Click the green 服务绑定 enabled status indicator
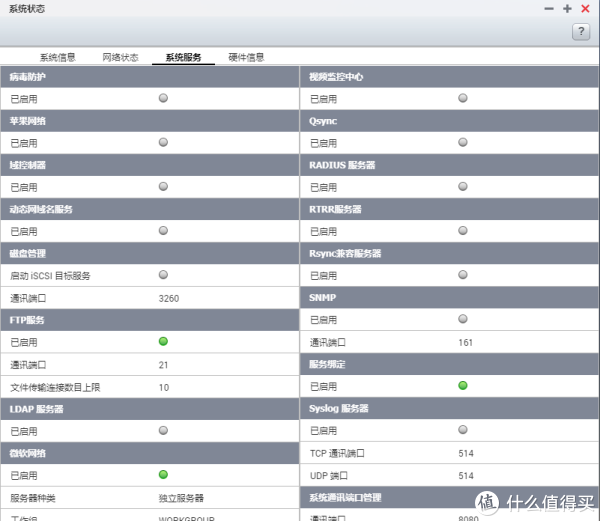Image resolution: width=600 pixels, height=521 pixels. pos(463,386)
